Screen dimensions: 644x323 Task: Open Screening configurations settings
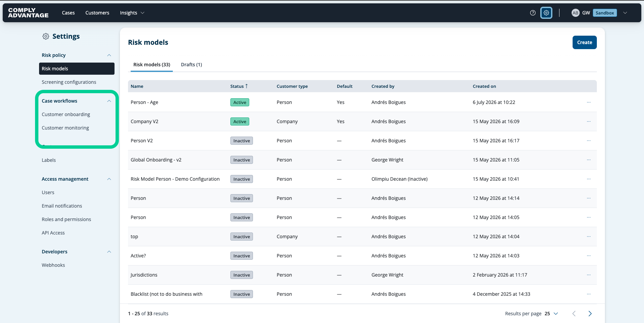[69, 82]
